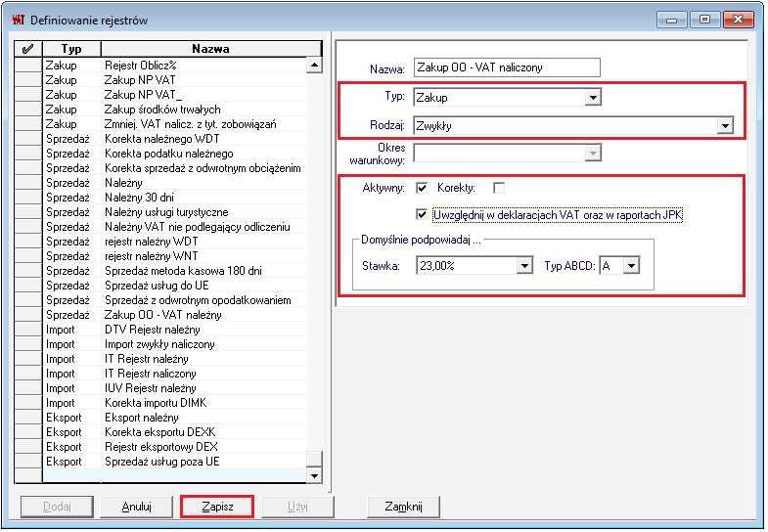
Task: Click the Nazwa column header
Action: coord(211,49)
